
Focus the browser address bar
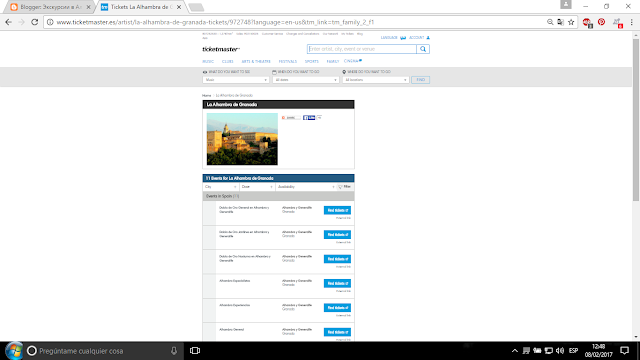pos(300,22)
